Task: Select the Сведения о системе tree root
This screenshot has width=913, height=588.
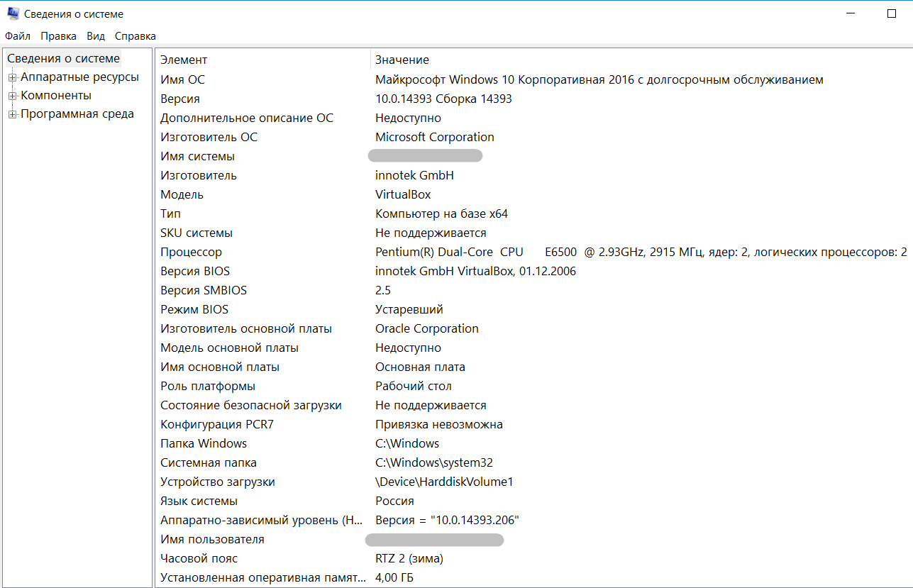Action: [64, 58]
